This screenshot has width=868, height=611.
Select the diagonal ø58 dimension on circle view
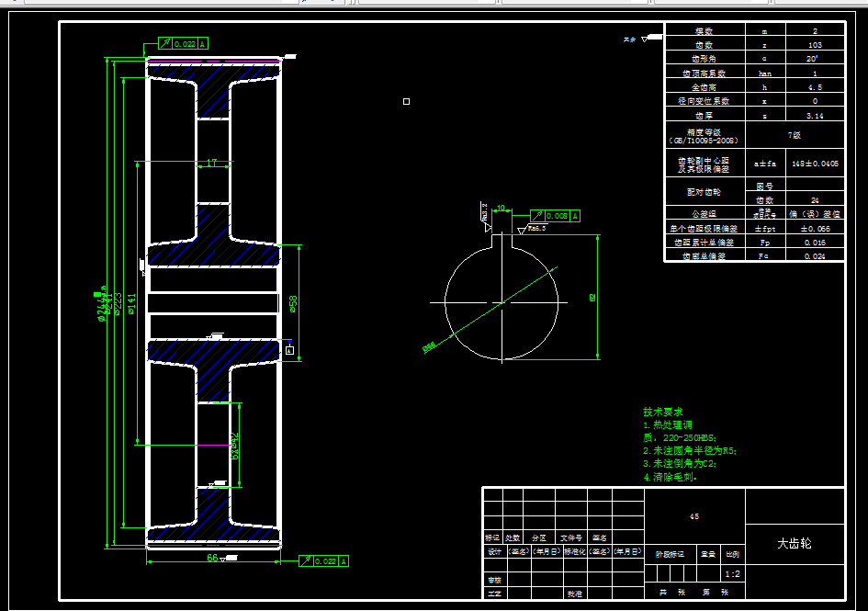coord(429,346)
